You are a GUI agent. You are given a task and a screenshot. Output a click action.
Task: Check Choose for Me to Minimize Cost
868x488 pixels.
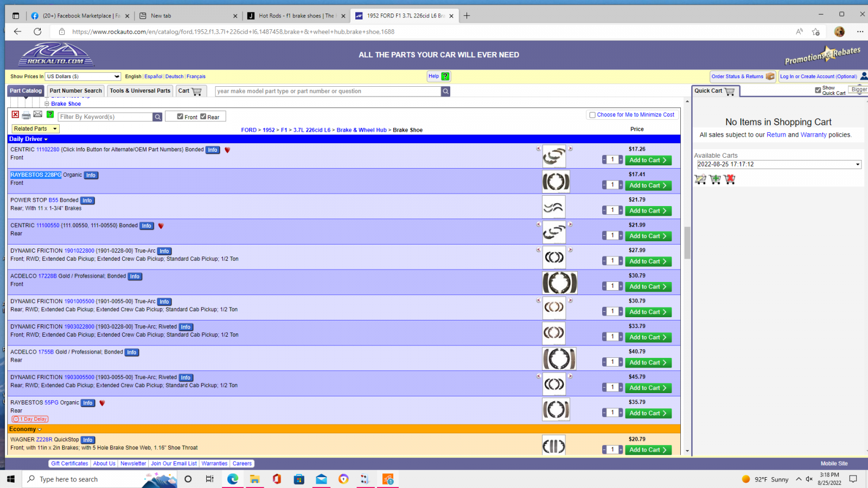click(592, 115)
